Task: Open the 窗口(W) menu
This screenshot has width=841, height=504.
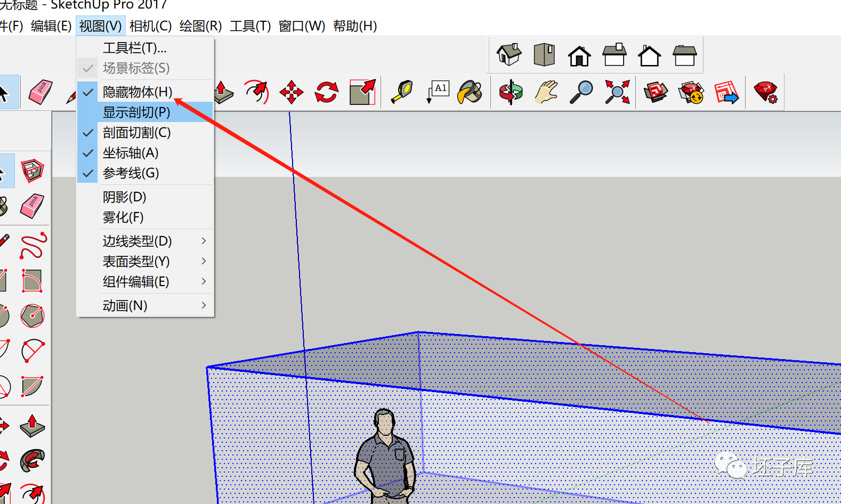Action: point(302,26)
